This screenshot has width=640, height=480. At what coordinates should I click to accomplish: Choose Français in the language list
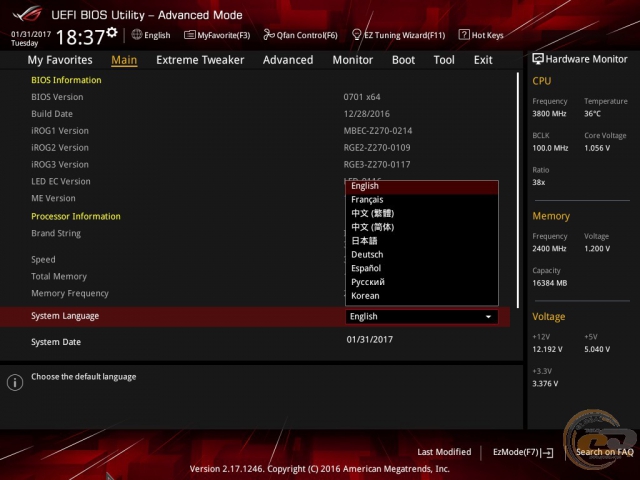point(422,200)
